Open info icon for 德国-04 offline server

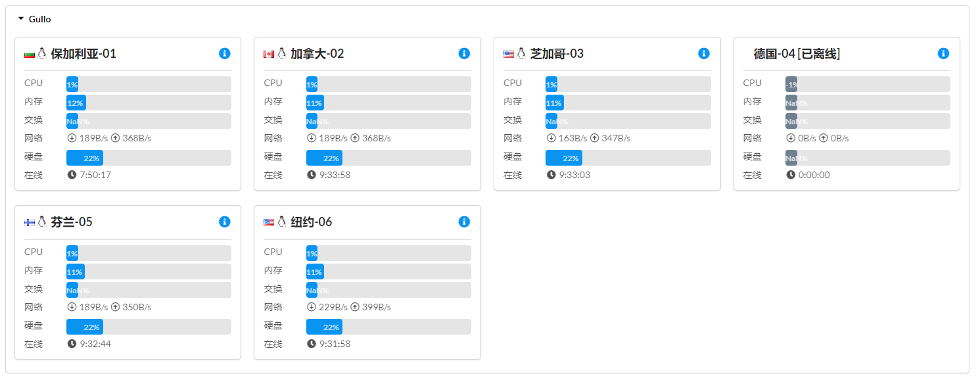pyautogui.click(x=943, y=53)
